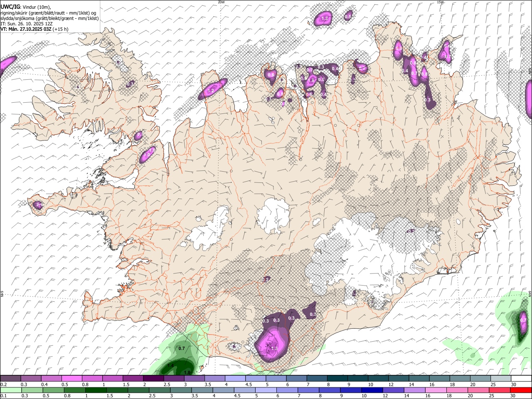Pick the dusky 0.2 swatch on the snow scale
This screenshot has height=399, width=532.
tap(10, 379)
